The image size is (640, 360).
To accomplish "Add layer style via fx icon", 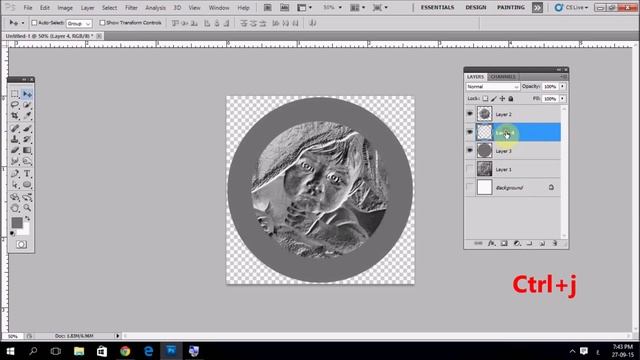I will (x=491, y=243).
